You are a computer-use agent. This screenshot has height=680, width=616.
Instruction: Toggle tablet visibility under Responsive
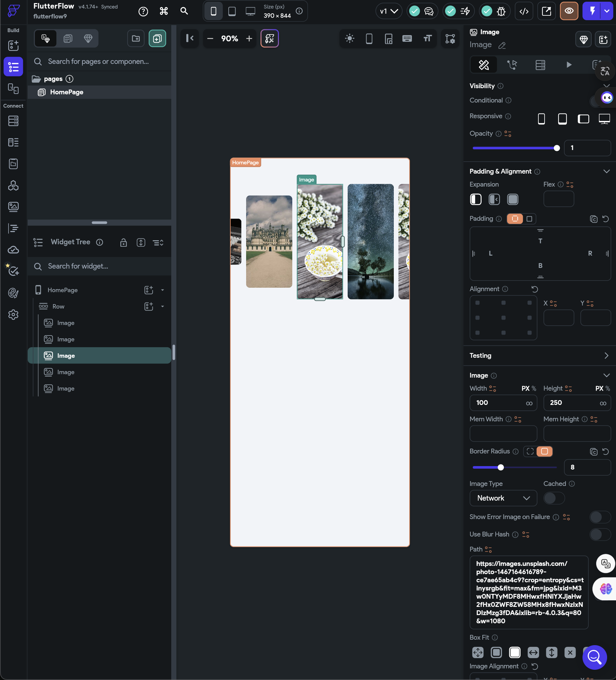(x=562, y=119)
